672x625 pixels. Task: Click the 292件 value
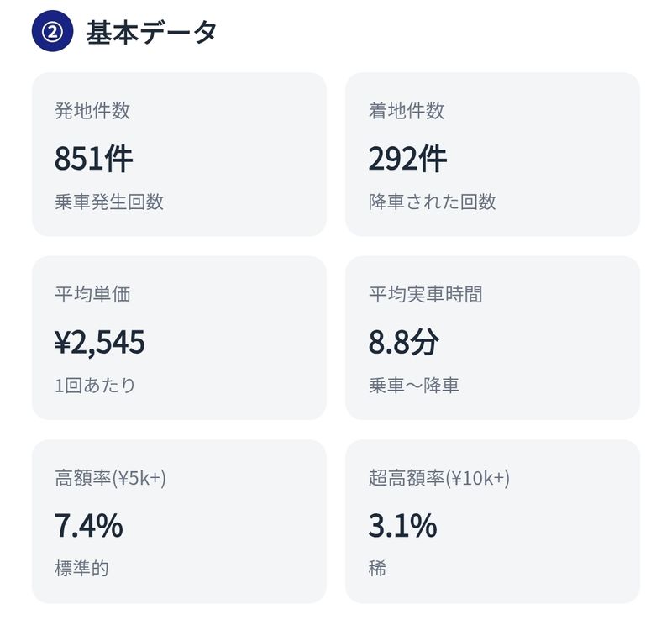(x=407, y=159)
